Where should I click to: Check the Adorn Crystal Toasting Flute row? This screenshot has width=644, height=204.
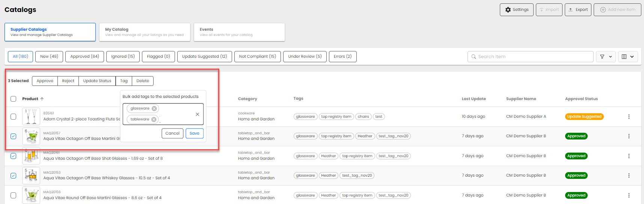14,117
